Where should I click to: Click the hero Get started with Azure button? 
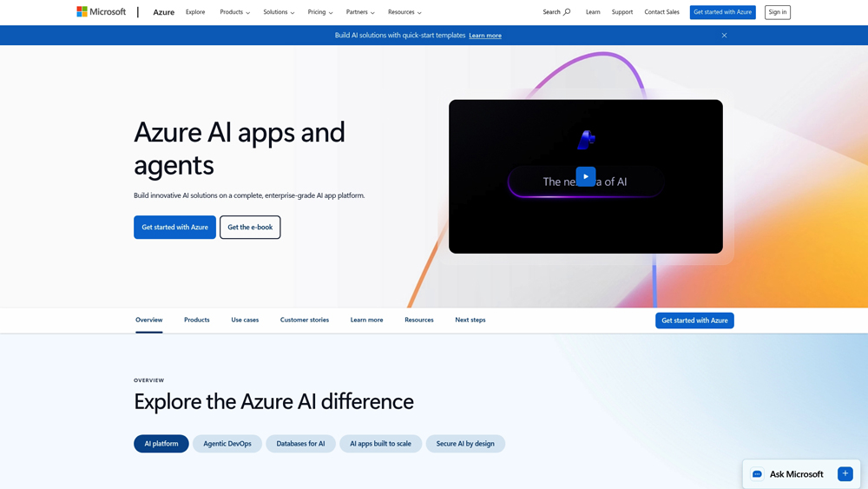pyautogui.click(x=175, y=227)
